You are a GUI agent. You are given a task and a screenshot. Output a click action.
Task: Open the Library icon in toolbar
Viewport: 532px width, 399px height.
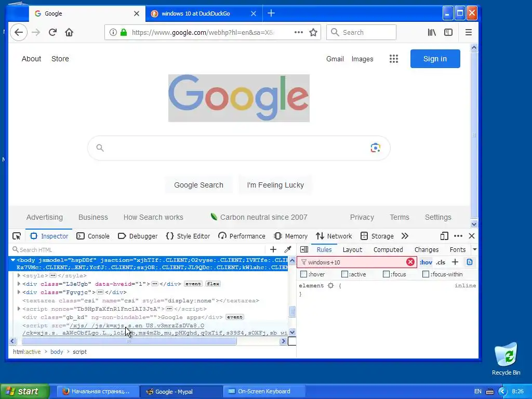(x=432, y=32)
